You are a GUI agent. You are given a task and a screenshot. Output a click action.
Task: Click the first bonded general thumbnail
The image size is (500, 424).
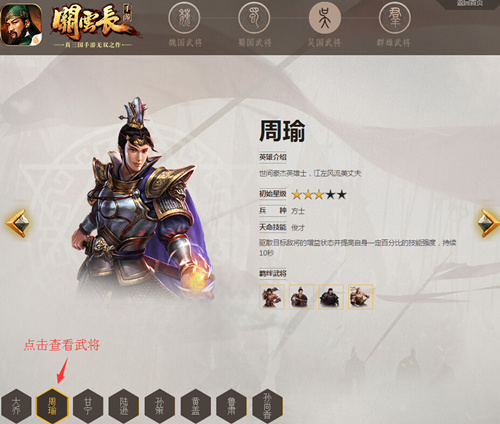click(272, 297)
